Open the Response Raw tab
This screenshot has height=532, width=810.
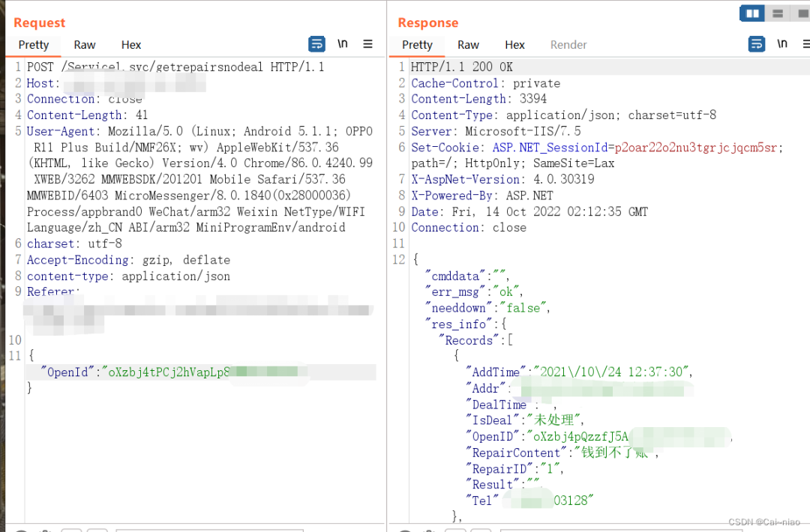468,45
